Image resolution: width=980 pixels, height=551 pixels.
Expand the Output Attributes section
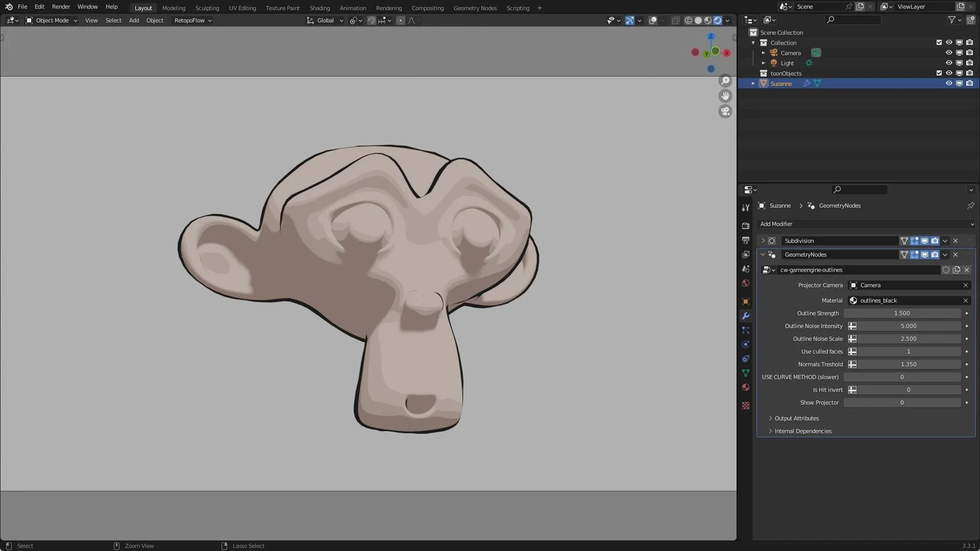(x=796, y=418)
